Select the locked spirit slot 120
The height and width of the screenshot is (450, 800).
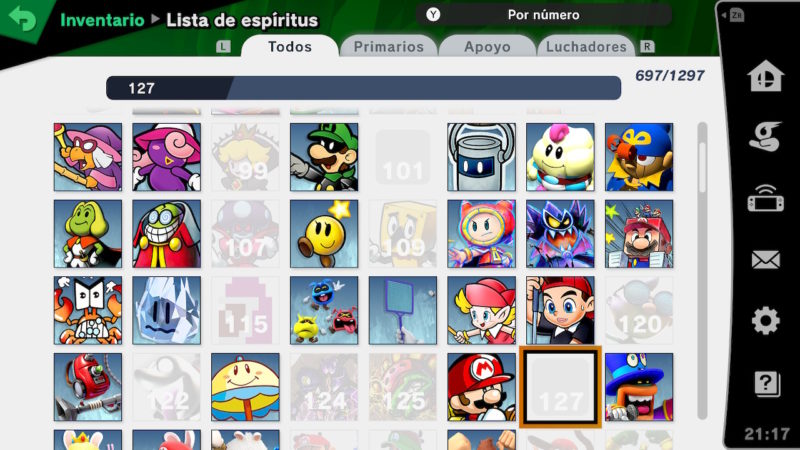639,311
